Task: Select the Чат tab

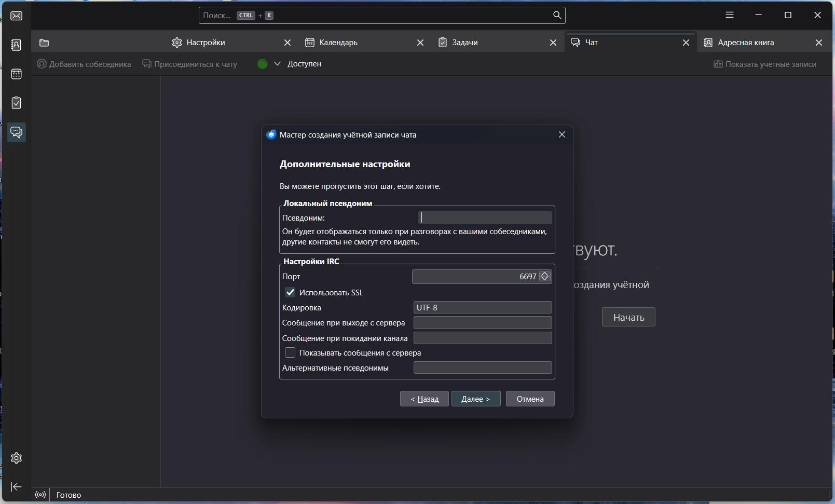Action: click(630, 43)
